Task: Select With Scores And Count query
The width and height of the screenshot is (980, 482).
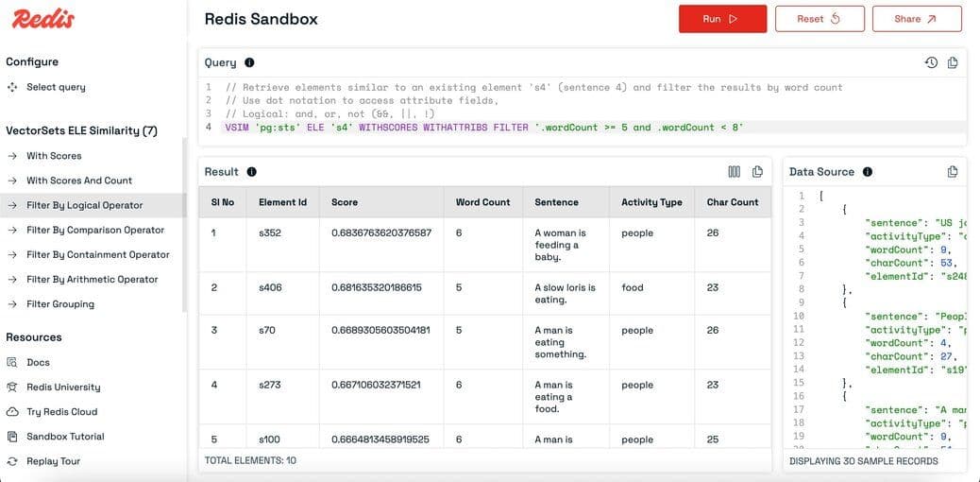Action: tap(79, 181)
